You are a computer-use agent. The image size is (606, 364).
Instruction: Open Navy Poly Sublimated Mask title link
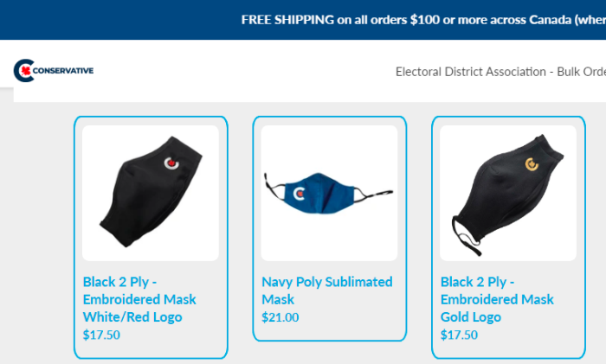coord(327,291)
